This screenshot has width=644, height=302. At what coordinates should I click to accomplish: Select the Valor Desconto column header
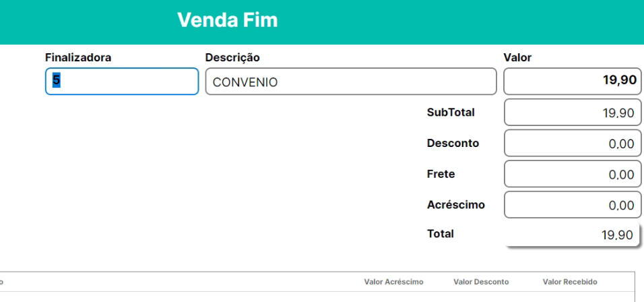click(481, 282)
